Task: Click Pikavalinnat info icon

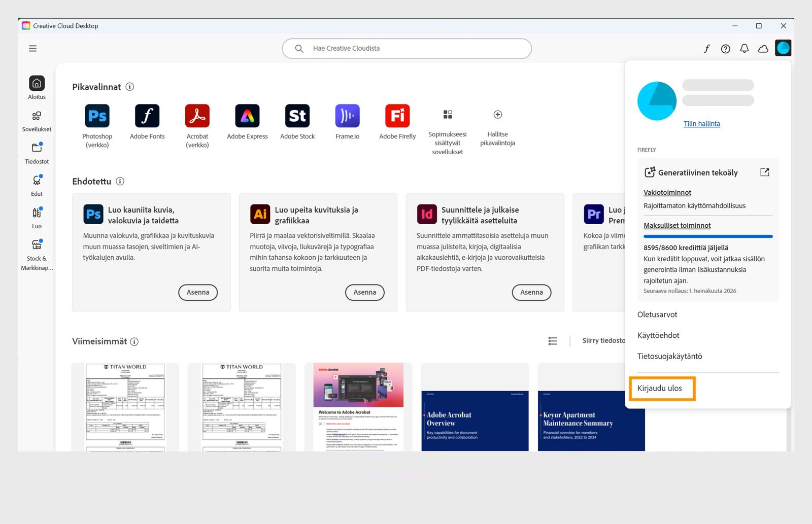Action: coord(130,87)
